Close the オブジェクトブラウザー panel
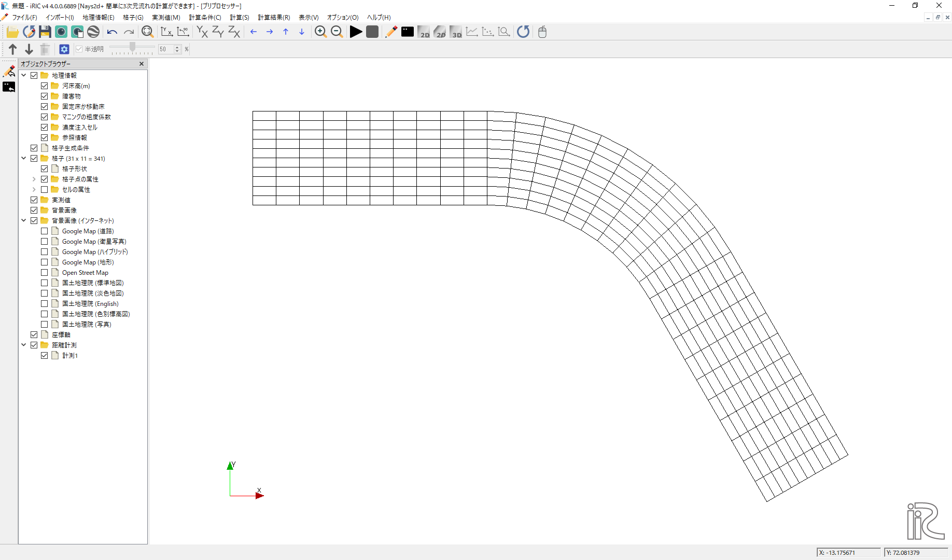This screenshot has width=952, height=560. pos(142,64)
